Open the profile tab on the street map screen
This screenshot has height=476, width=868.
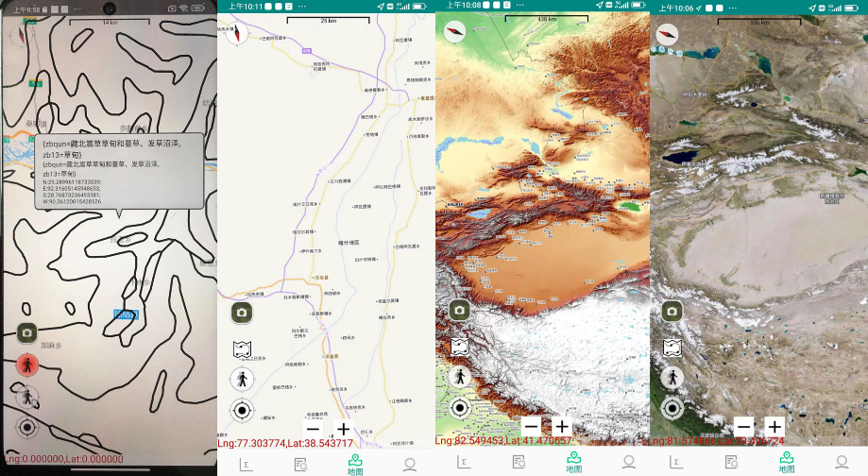(410, 463)
